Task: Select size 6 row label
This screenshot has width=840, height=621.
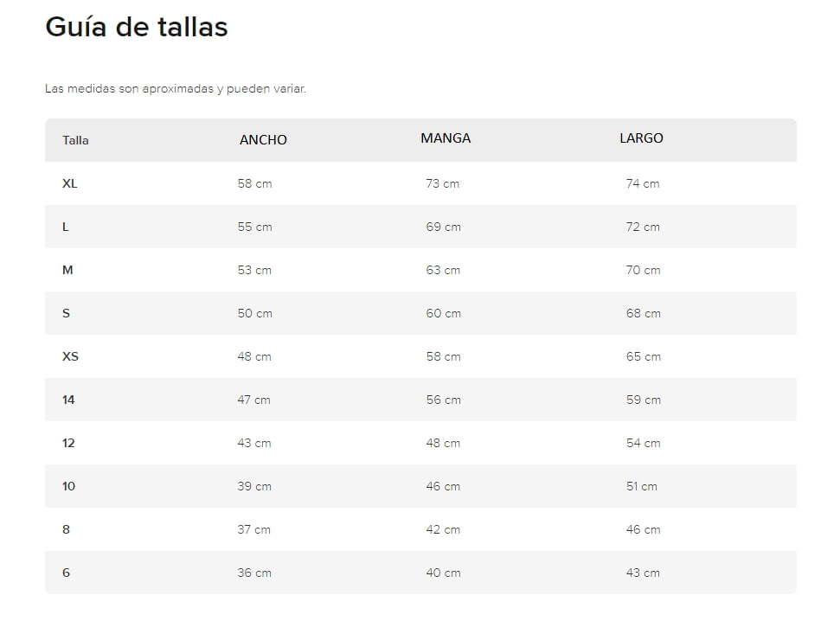Action: 66,573
